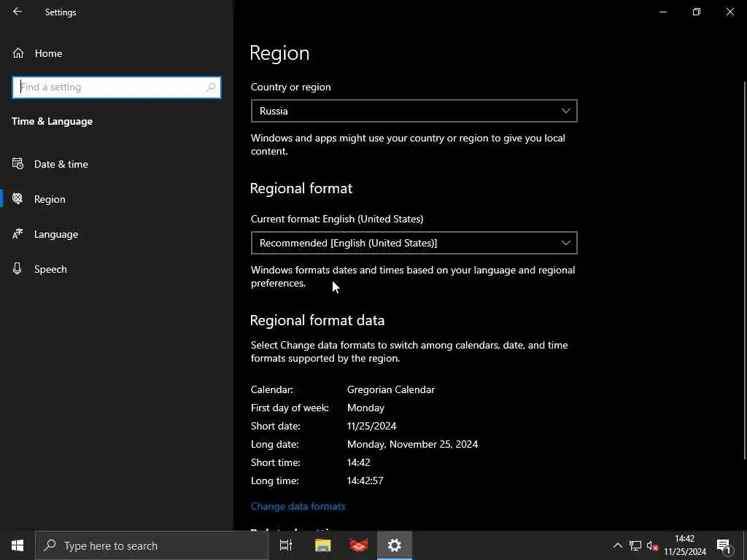
Task: Click the microphone icon beside Speech
Action: [18, 268]
